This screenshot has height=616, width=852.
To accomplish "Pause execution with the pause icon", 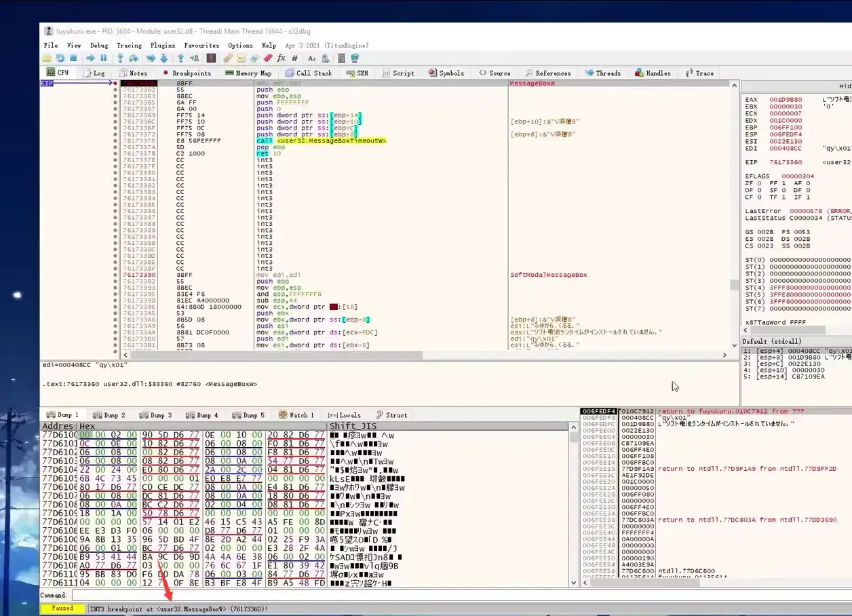I will click(104, 58).
